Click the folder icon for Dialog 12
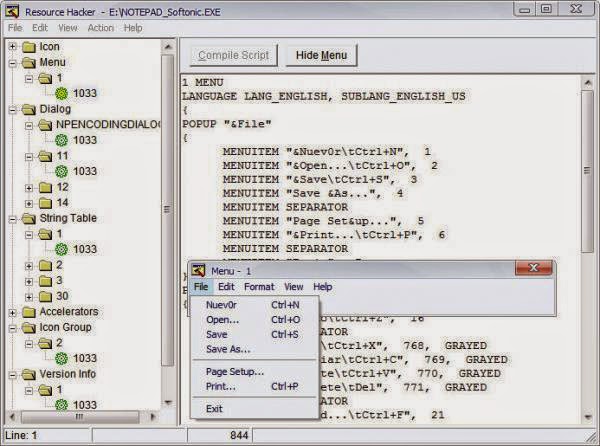 click(45, 187)
